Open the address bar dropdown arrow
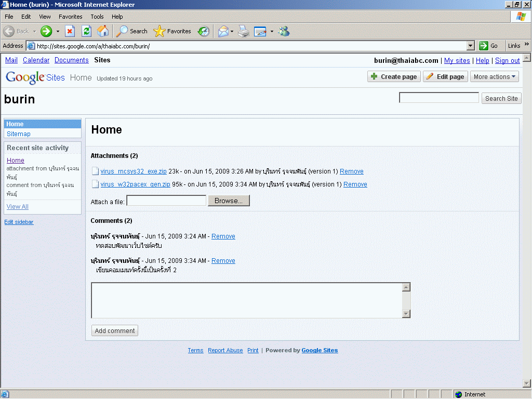Image resolution: width=532 pixels, height=399 pixels. pyautogui.click(x=471, y=46)
